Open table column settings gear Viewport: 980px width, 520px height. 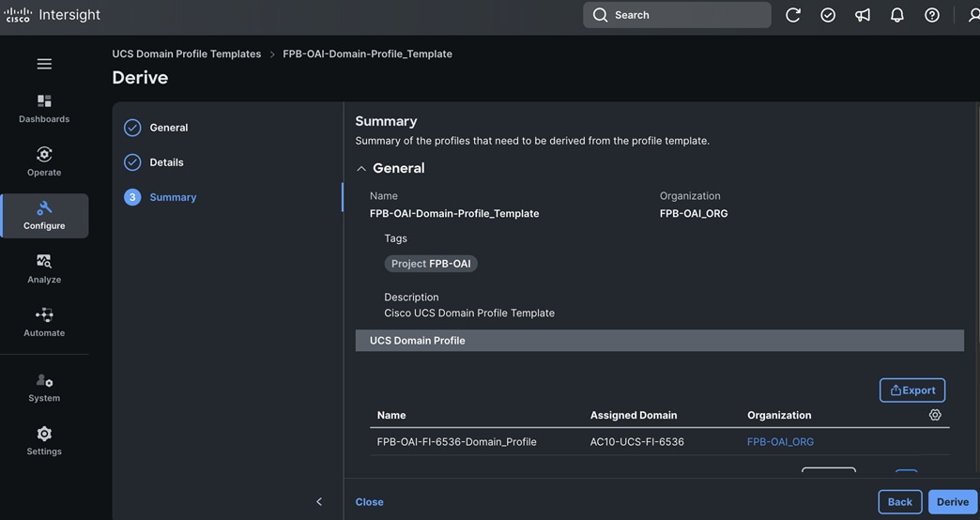click(x=934, y=414)
